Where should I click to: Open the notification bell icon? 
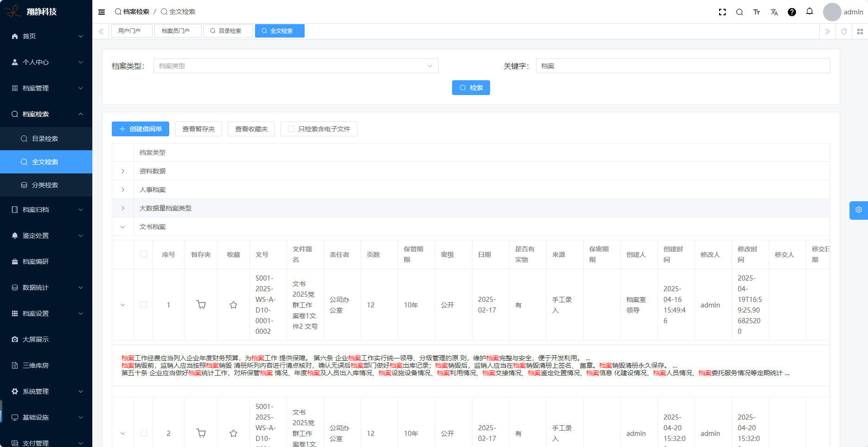(809, 12)
